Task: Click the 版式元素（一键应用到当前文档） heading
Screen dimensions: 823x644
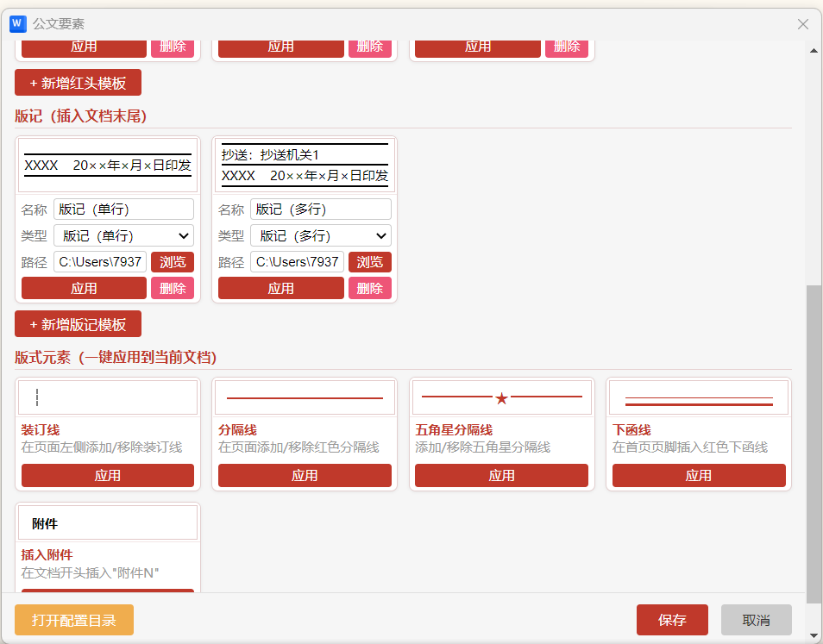Action: [116, 357]
